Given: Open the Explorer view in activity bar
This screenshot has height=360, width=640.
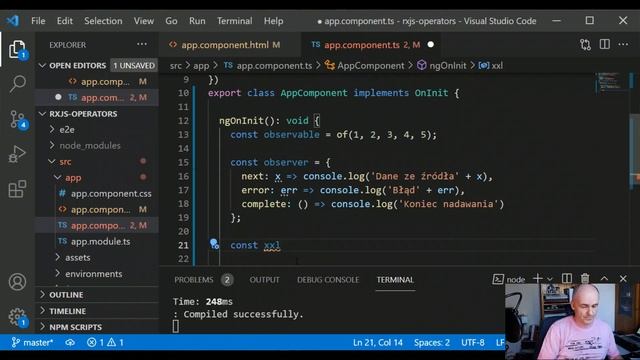Looking at the screenshot, I should (17, 49).
